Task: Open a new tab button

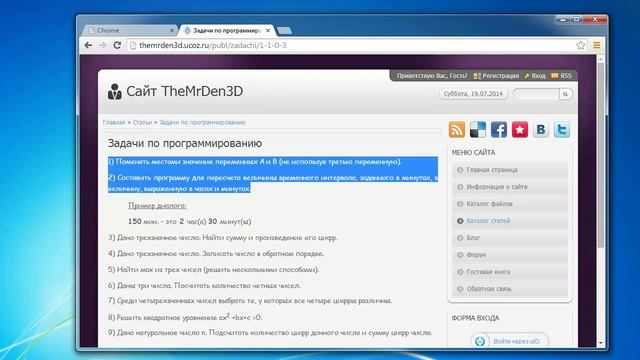Action: click(284, 31)
